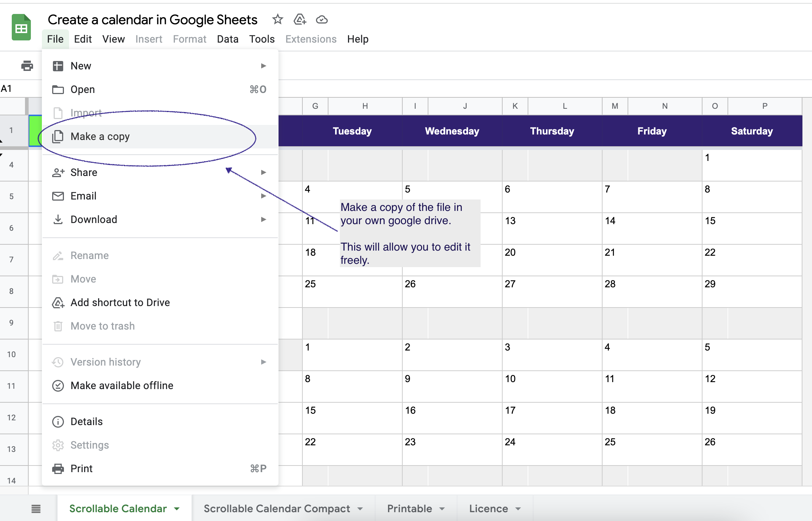Open the all sheets list icon
This screenshot has width=812, height=521.
click(36, 509)
